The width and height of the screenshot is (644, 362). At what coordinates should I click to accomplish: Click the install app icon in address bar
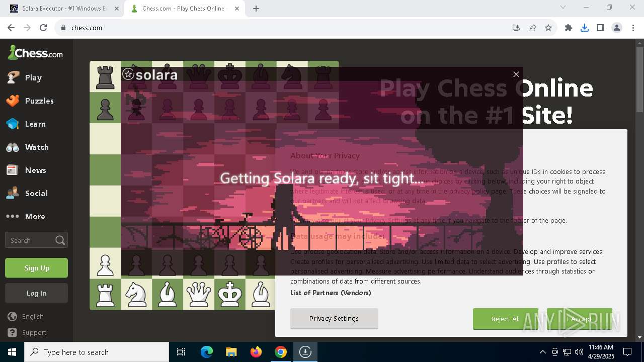tap(516, 28)
